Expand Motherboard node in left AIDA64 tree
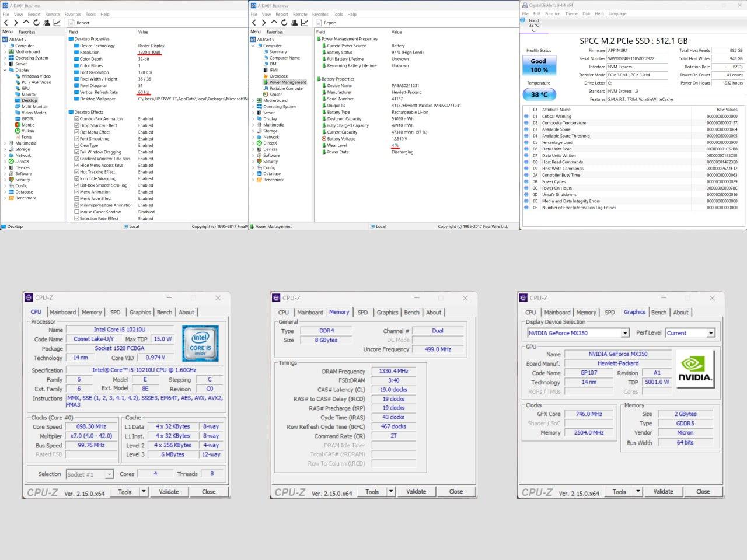This screenshot has width=747, height=560. tap(5, 51)
